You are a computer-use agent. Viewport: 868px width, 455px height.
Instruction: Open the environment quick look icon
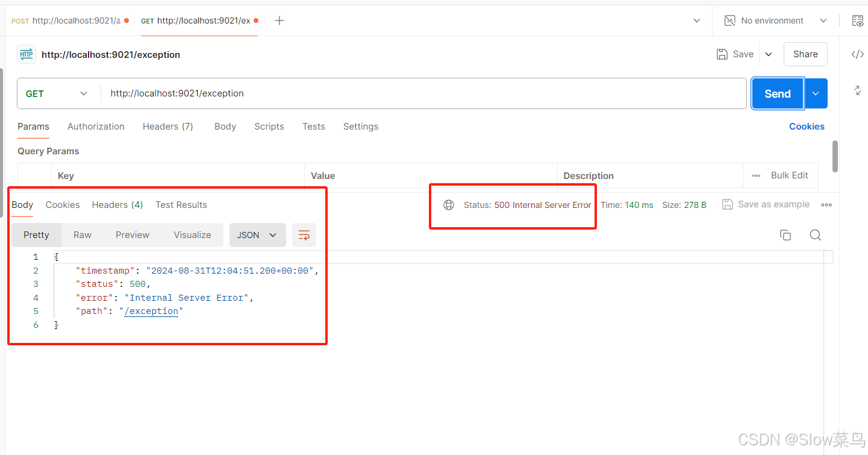coord(858,20)
